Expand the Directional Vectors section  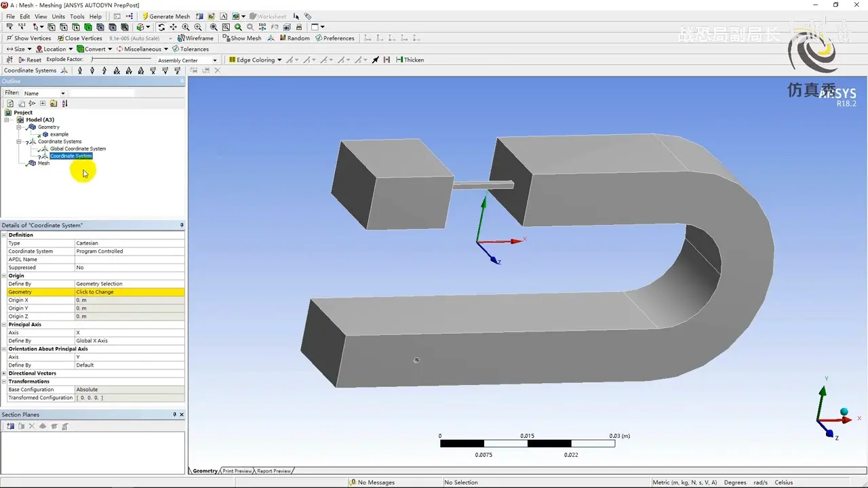(4, 373)
